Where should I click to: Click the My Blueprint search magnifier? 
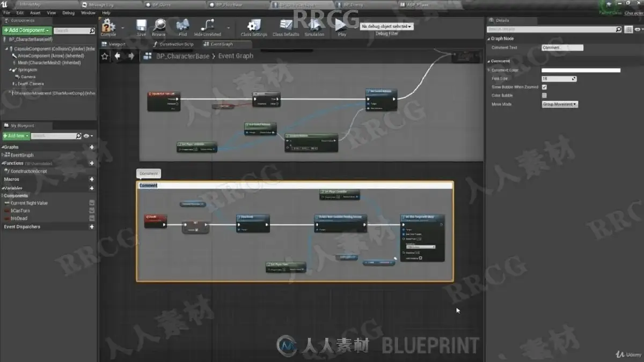(x=79, y=136)
